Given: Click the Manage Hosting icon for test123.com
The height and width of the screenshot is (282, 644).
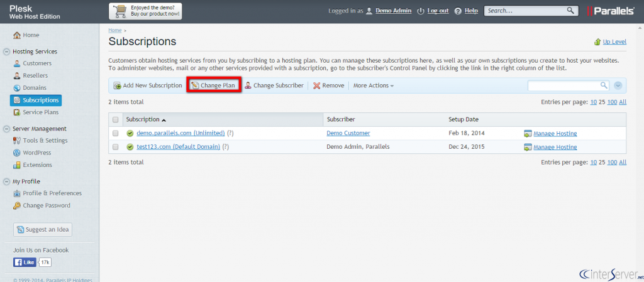Looking at the screenshot, I should [528, 147].
